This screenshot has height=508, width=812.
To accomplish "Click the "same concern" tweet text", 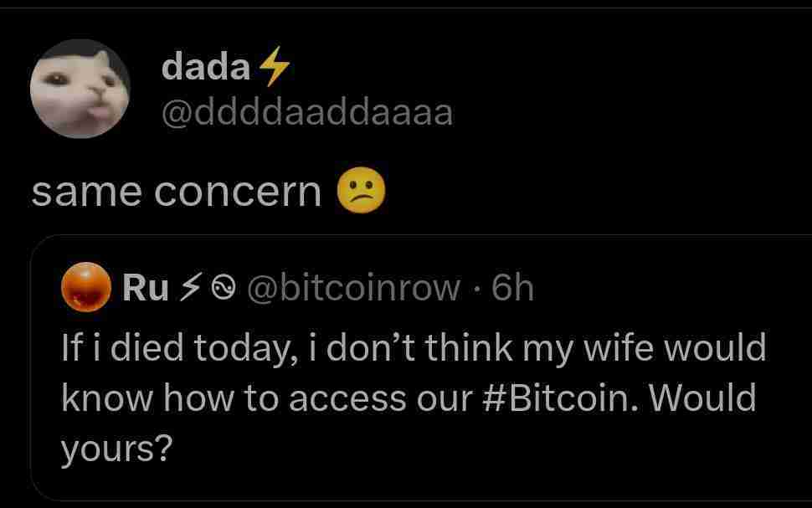I will click(176, 192).
